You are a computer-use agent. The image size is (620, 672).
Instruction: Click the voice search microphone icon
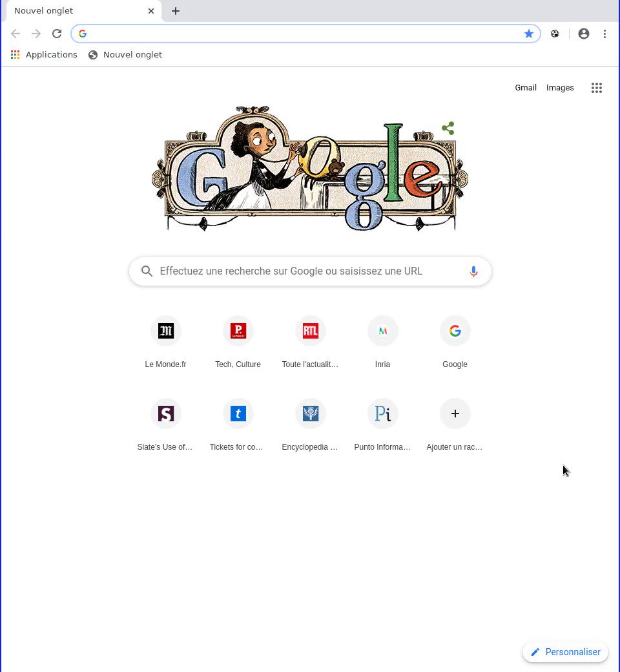pyautogui.click(x=473, y=271)
